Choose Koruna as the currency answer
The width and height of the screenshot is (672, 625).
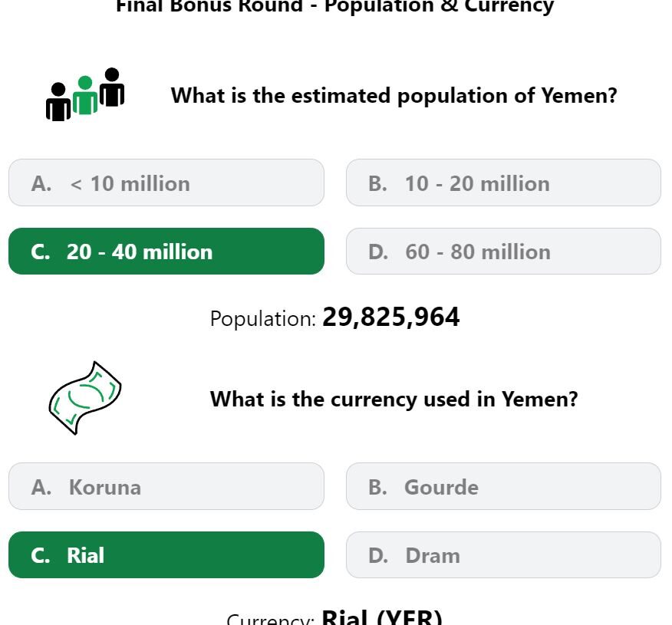click(166, 486)
